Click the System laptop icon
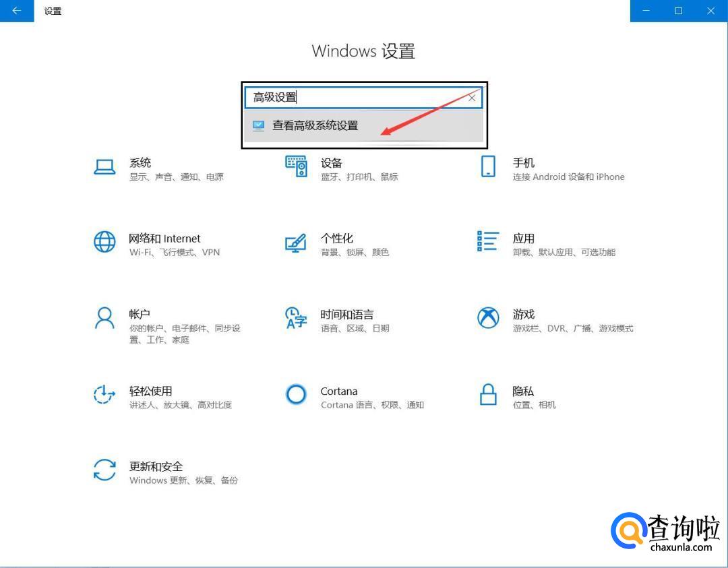Image resolution: width=728 pixels, height=568 pixels. point(104,167)
